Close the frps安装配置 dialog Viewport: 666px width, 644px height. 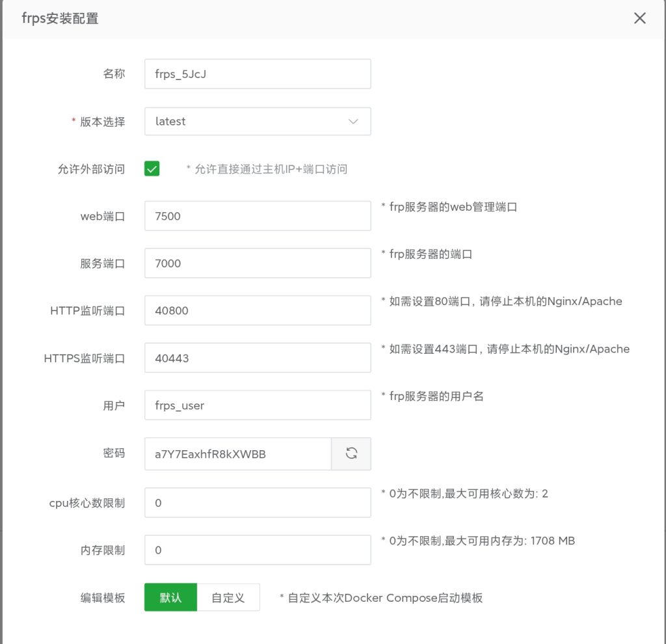pos(640,18)
